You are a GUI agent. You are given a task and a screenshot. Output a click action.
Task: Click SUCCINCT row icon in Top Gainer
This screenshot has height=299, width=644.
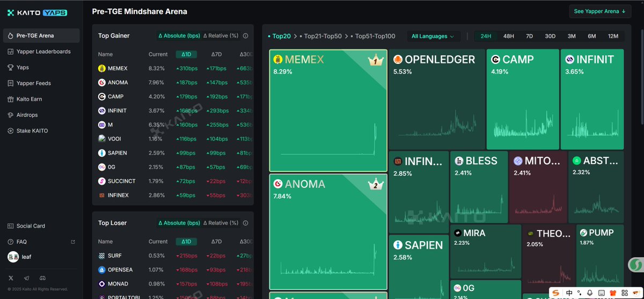pos(102,181)
